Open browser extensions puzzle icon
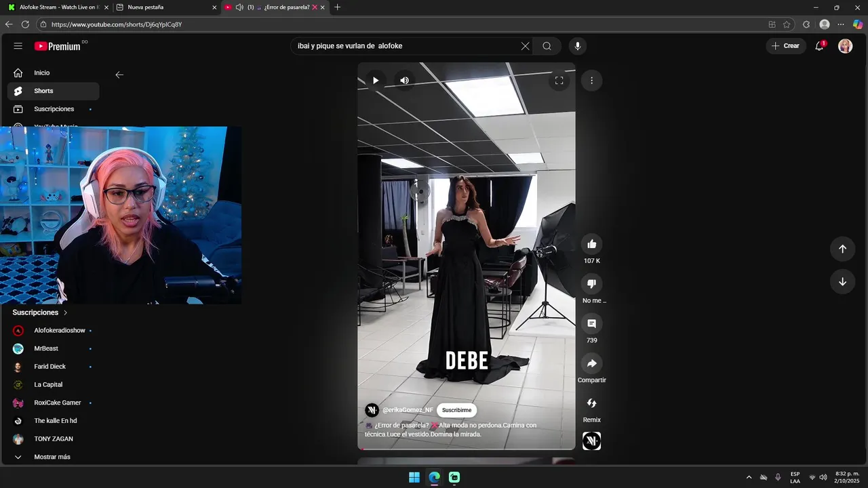This screenshot has width=868, height=488. point(806,24)
